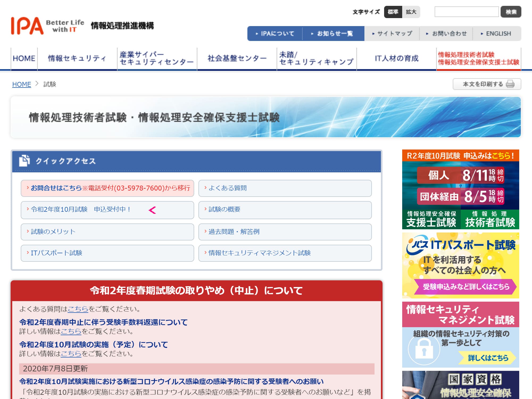Click the Quick Access document icon

coord(24,160)
